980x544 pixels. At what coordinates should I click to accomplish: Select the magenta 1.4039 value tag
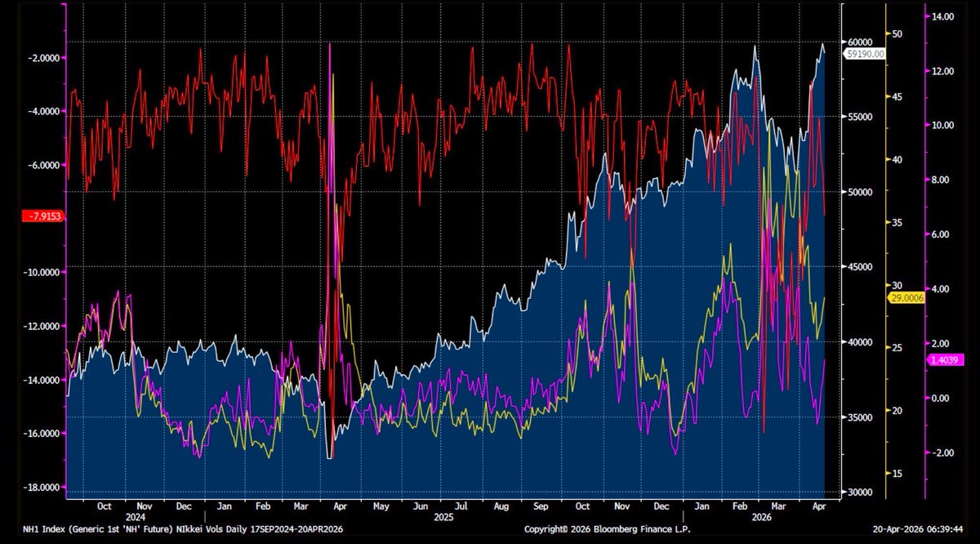(945, 360)
